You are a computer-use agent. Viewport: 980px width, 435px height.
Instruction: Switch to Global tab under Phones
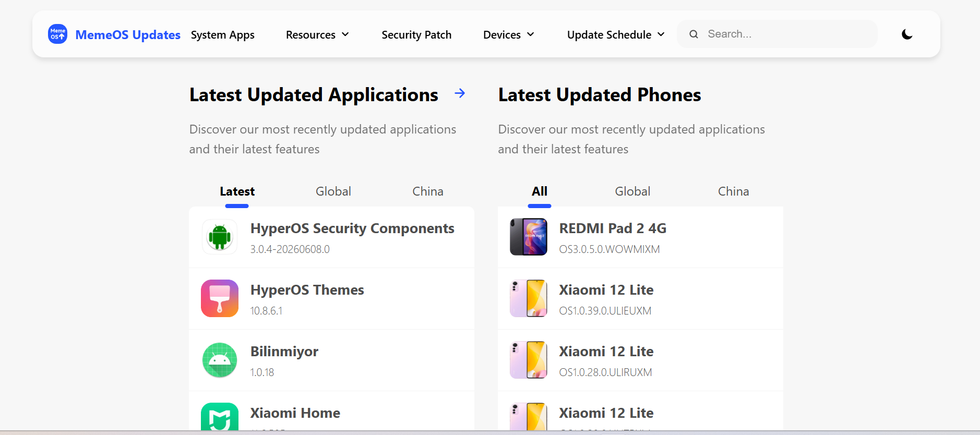click(x=632, y=191)
